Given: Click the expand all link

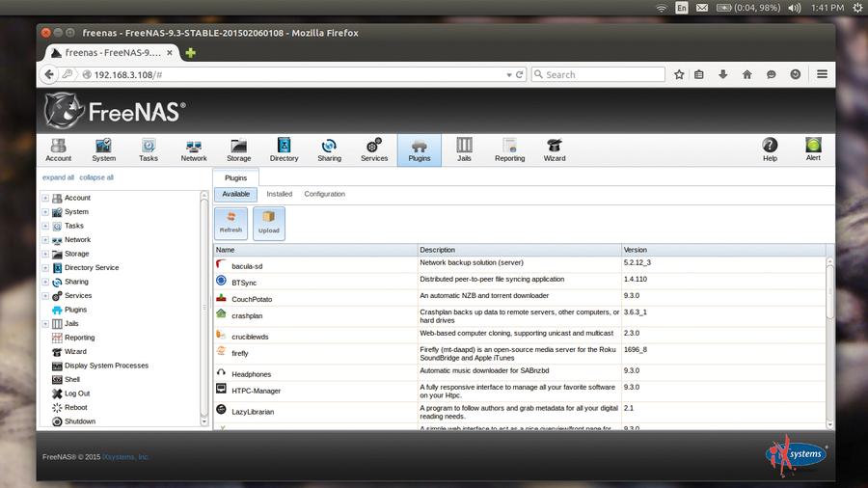Looking at the screenshot, I should click(x=58, y=177).
